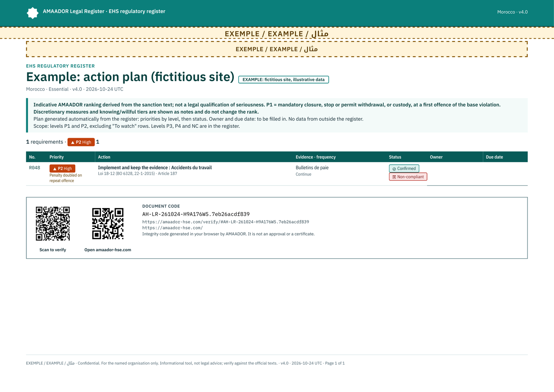This screenshot has height=392, width=554.
Task: Click the 'Scan to verify' caption
Action: pos(53,250)
